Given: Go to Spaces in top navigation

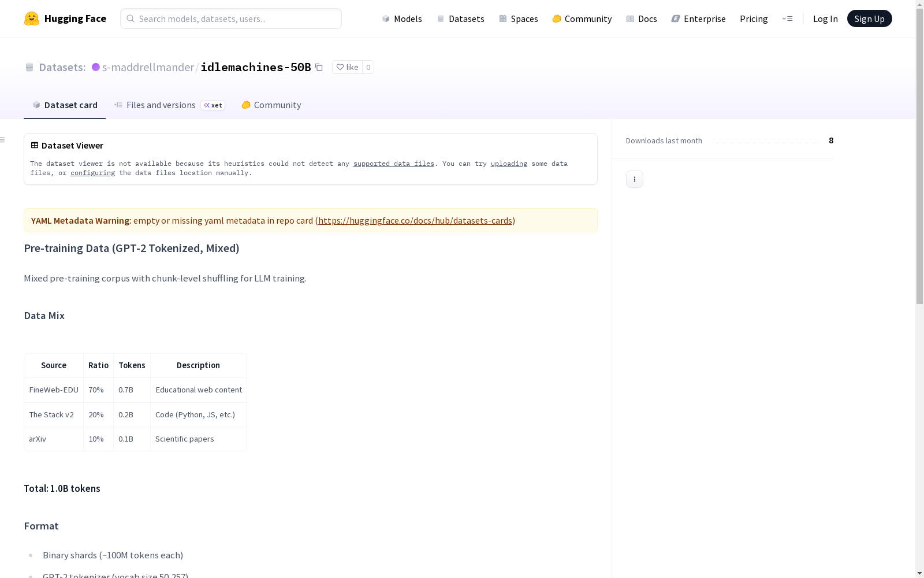Looking at the screenshot, I should click(x=519, y=18).
